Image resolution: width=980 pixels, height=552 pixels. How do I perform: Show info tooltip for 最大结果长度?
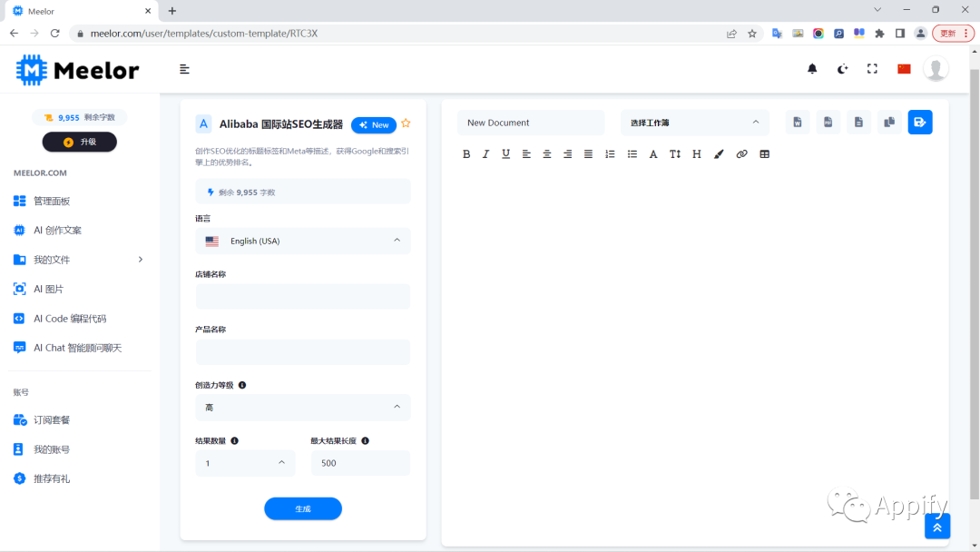click(365, 440)
